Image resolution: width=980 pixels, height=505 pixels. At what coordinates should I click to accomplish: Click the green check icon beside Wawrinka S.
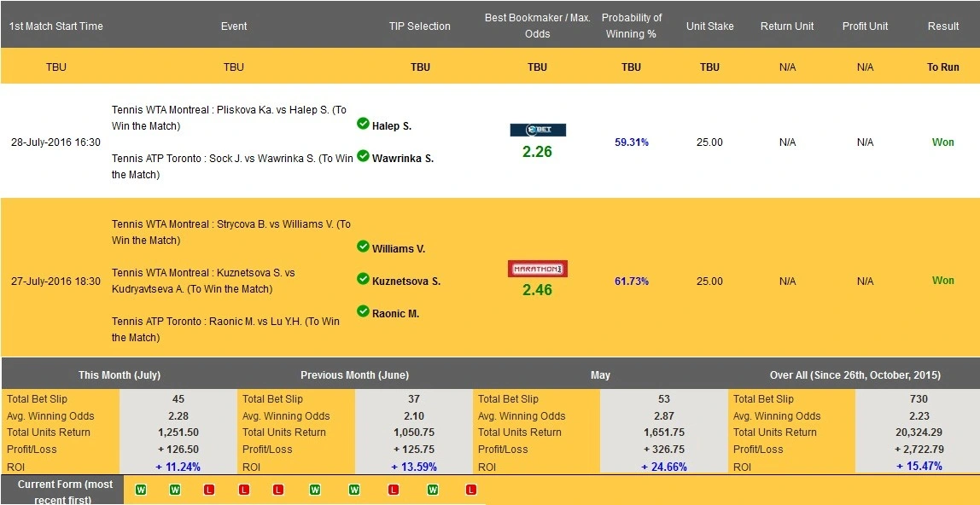pos(363,157)
